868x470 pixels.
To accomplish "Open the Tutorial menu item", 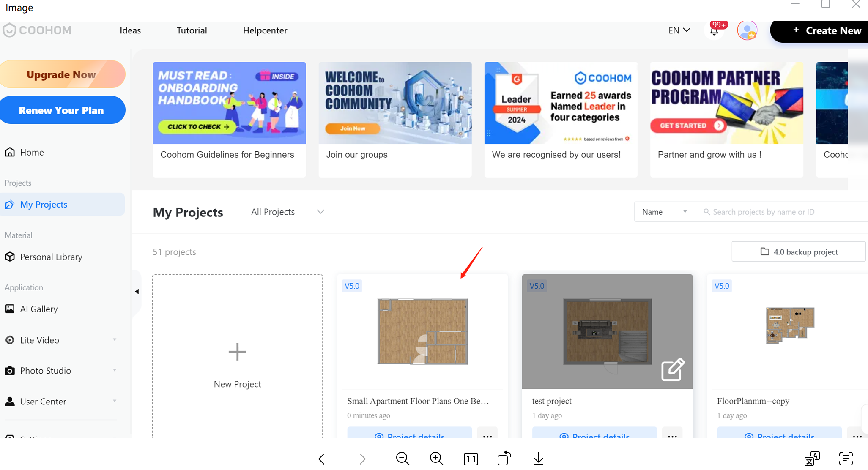I will point(192,30).
